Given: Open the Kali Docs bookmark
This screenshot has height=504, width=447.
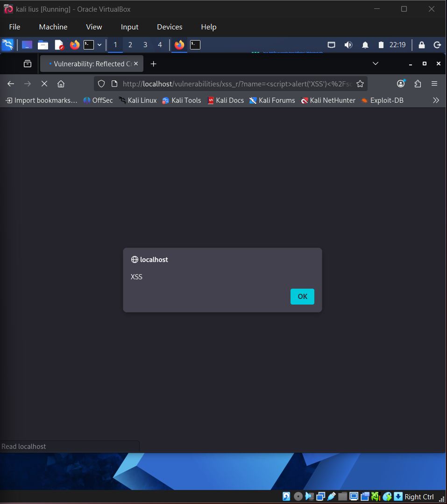Looking at the screenshot, I should [226, 100].
